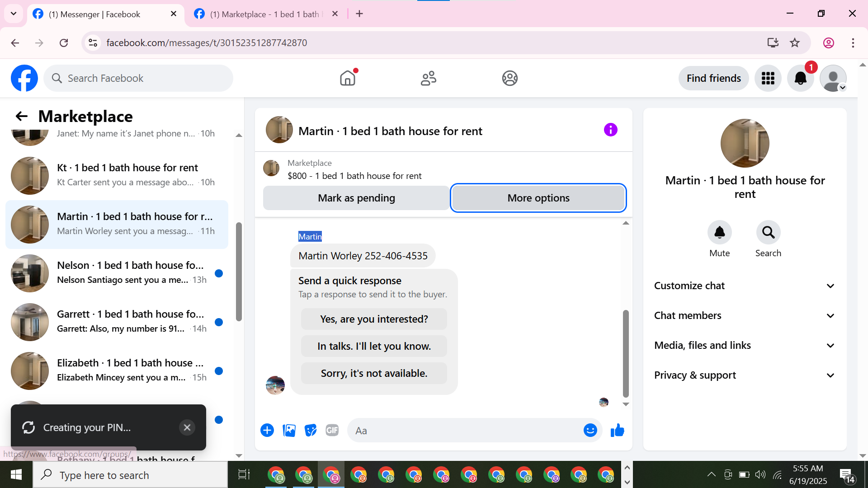Open the Kt Carter conversation
Image resolution: width=868 pixels, height=488 pixels.
click(117, 175)
